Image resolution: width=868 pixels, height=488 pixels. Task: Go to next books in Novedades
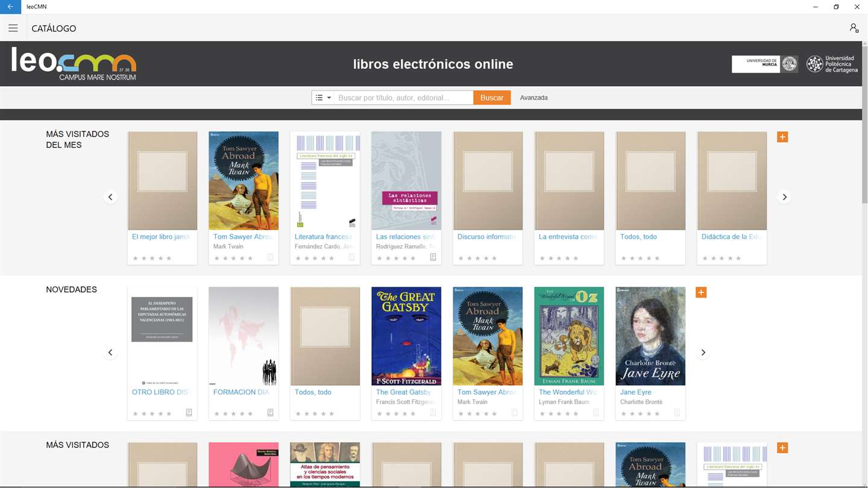[703, 352]
